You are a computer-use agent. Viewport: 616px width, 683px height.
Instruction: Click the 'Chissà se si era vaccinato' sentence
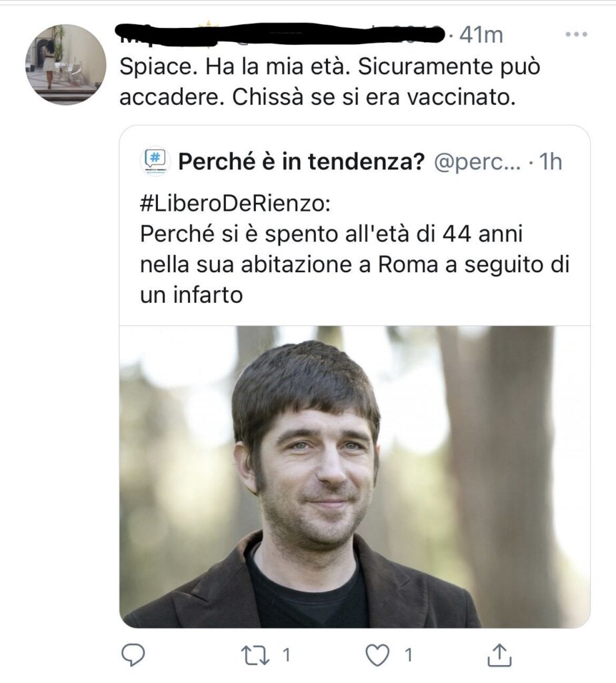coord(375,99)
